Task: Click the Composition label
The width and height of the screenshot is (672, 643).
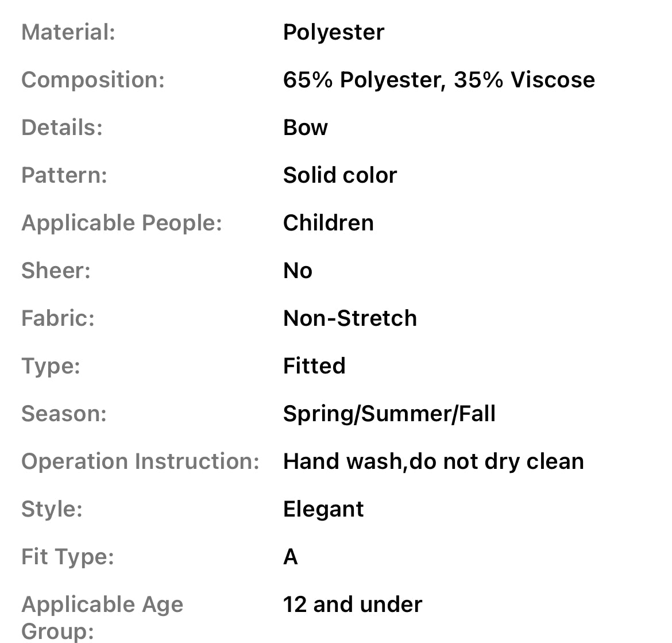Action: (x=93, y=80)
